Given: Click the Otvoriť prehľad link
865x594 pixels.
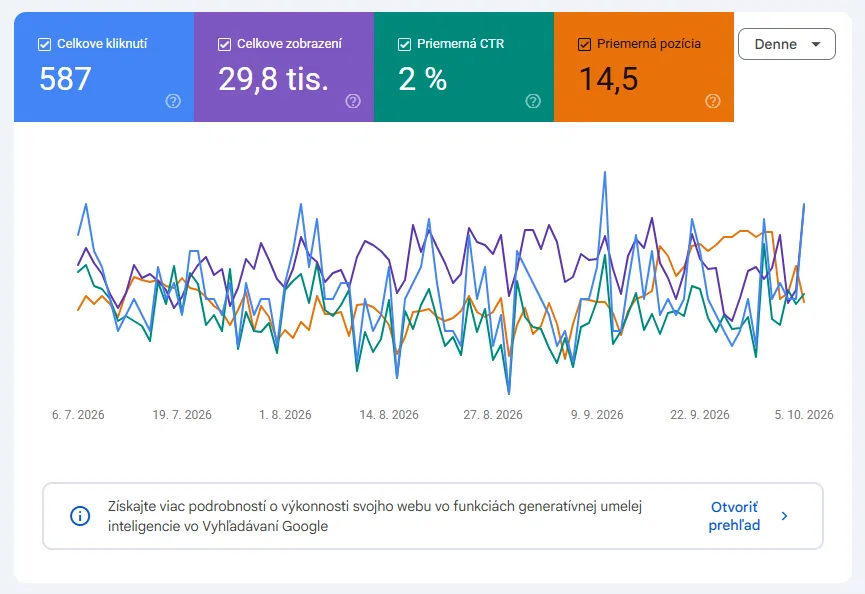Looking at the screenshot, I should click(734, 516).
